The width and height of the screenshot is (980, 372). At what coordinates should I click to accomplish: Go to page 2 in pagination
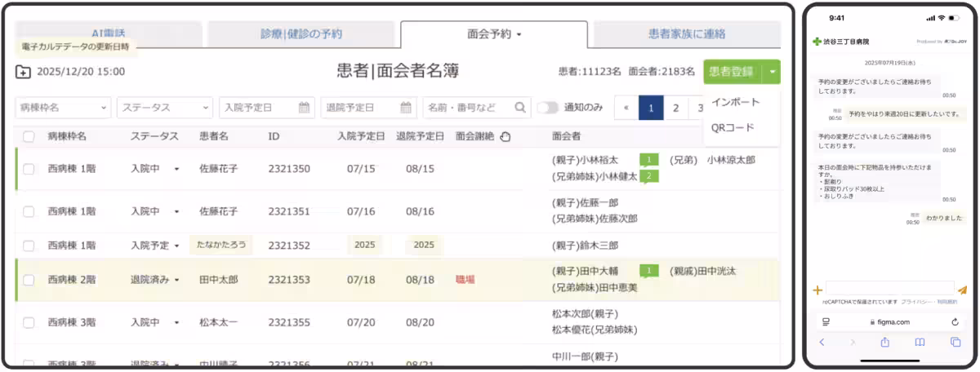coord(675,108)
